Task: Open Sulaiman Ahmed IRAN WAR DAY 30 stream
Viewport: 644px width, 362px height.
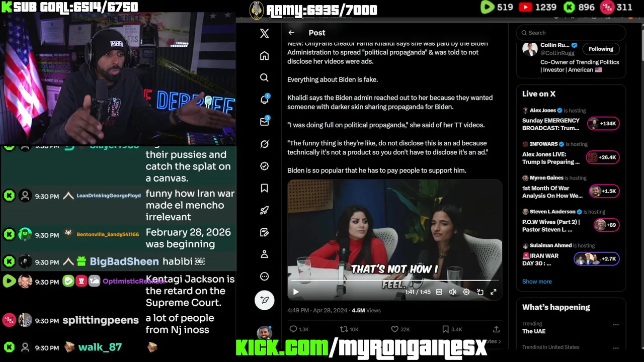Action: [x=540, y=259]
